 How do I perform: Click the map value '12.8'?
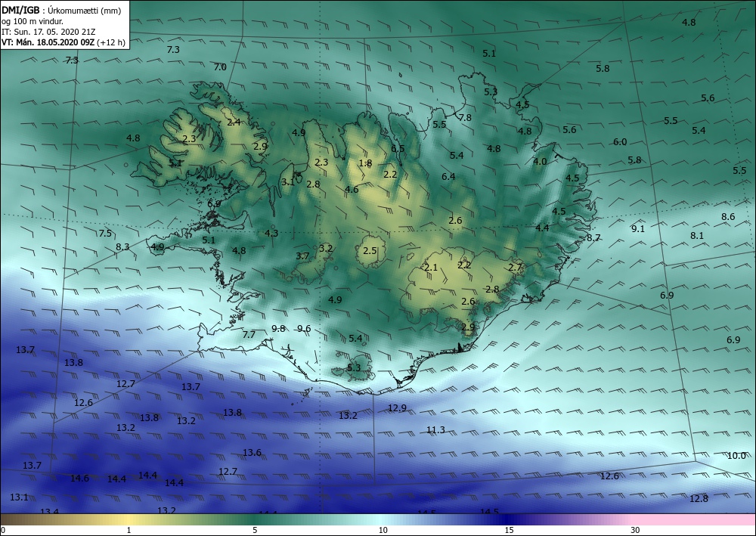[x=699, y=499]
